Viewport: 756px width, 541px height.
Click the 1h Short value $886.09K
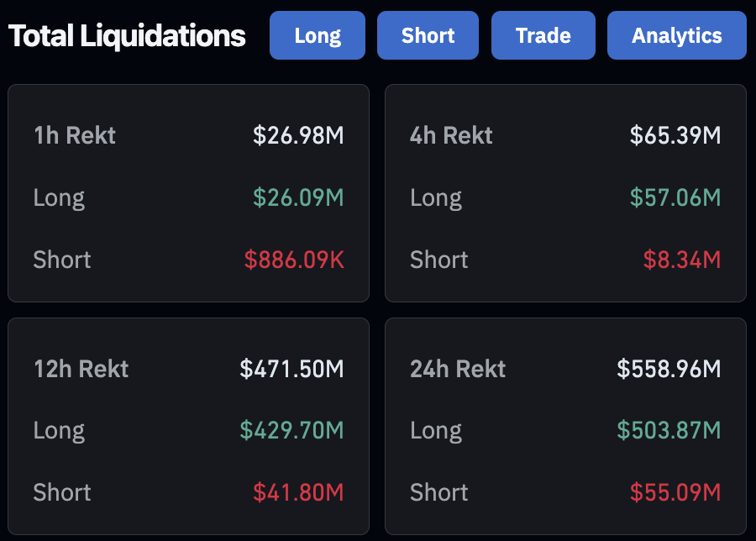(294, 260)
